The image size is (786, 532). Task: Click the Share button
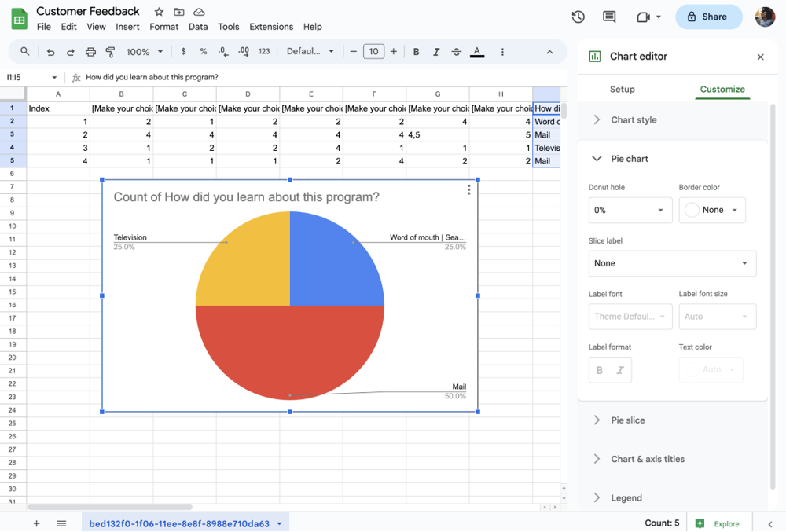[708, 17]
